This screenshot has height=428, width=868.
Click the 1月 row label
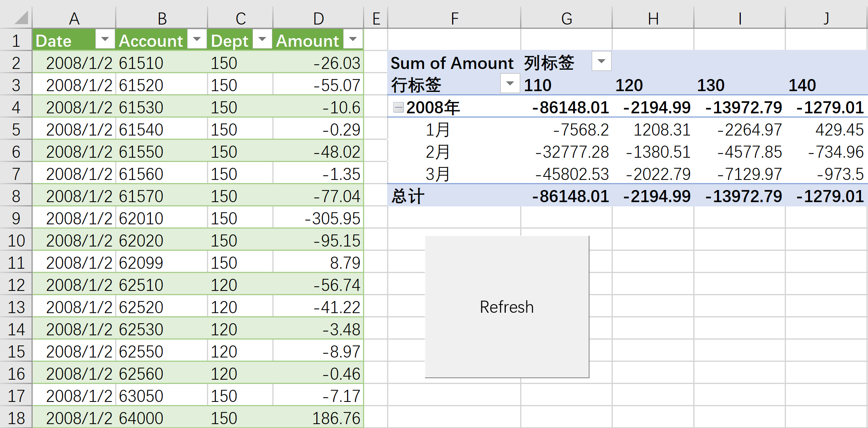[x=437, y=130]
